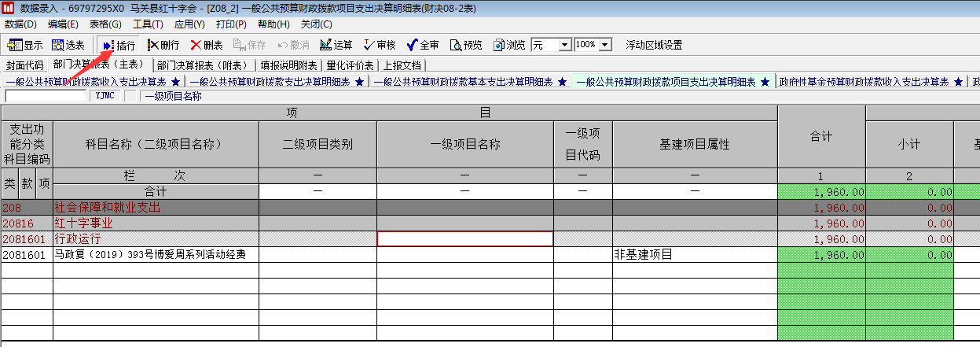Viewport: 980px width, 347px height.
Task: Switch to 部门决算报表（附表） tab
Action: coord(202,65)
